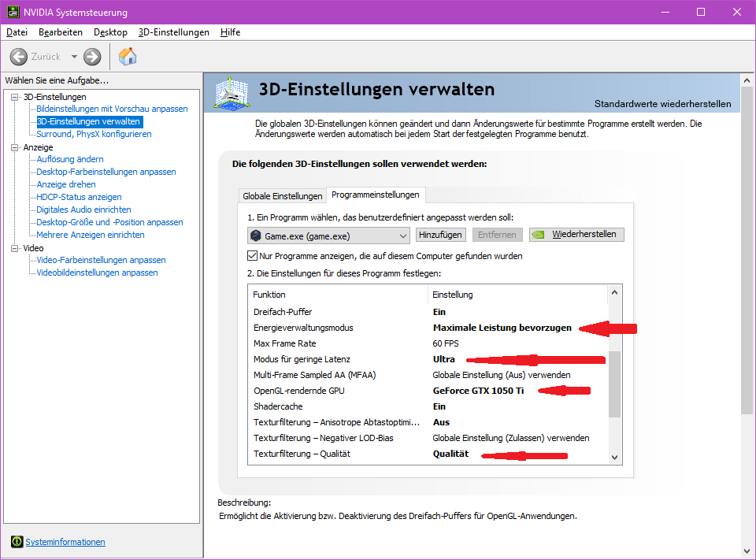The width and height of the screenshot is (756, 560).
Task: Select the Energieverwaltungsmodus row
Action: [x=428, y=328]
